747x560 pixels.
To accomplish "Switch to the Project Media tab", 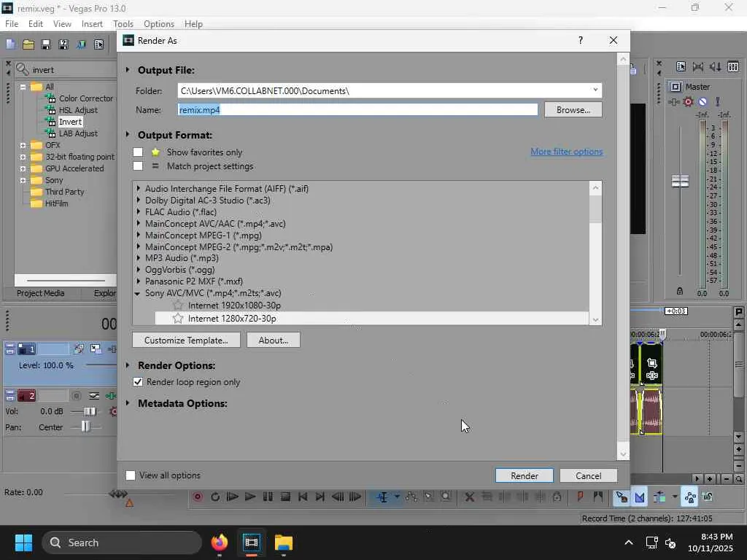I will pos(41,293).
